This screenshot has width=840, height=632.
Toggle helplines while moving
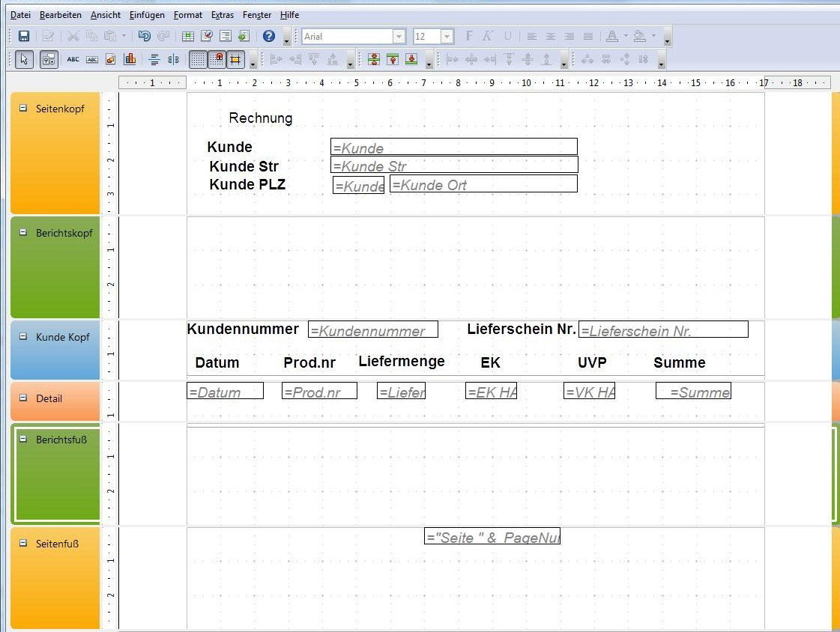(x=237, y=58)
